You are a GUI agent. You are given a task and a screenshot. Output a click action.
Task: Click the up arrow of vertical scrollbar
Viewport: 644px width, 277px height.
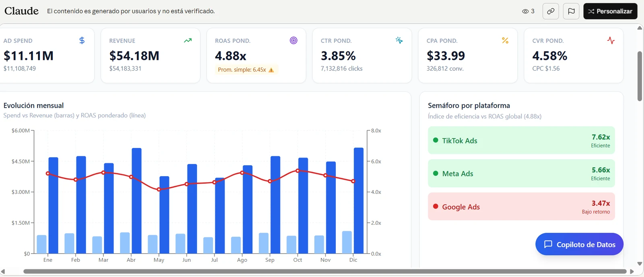tap(640, 28)
